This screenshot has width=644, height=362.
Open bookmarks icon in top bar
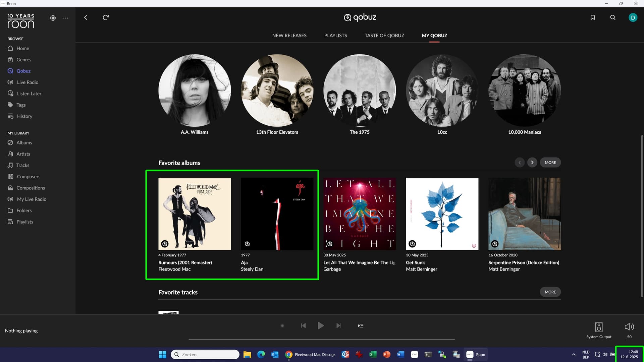point(593,17)
